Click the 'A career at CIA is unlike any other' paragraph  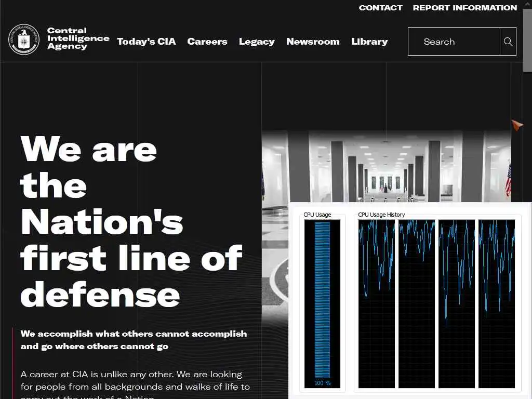[135, 384]
